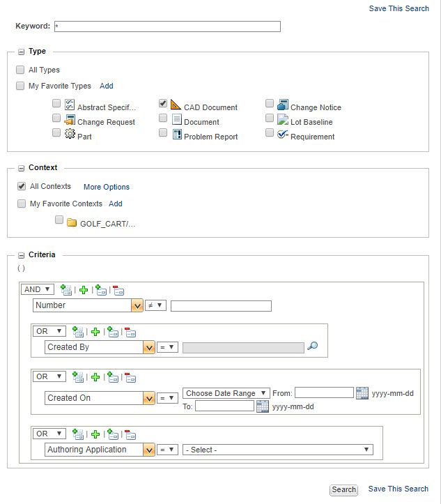Collapse the Type section
This screenshot has width=441, height=504.
coord(20,52)
